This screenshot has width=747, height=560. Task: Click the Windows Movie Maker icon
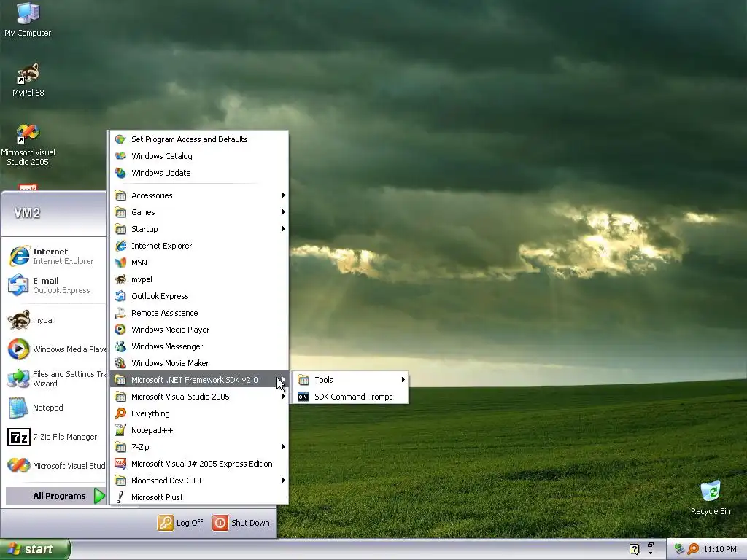120,363
